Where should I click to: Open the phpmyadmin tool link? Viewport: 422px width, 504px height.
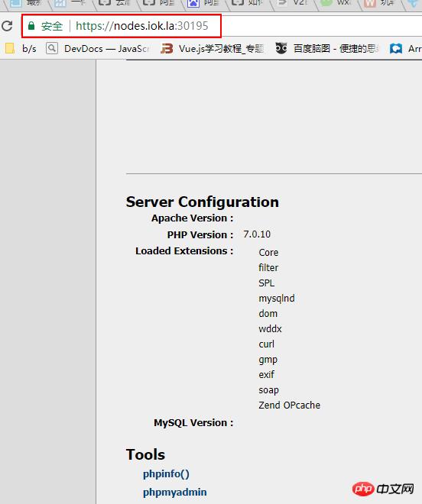175,492
